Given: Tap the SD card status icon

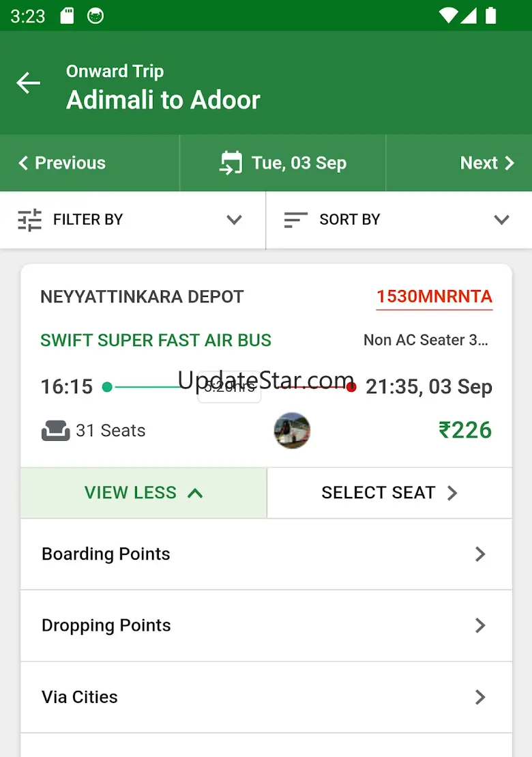Looking at the screenshot, I should [67, 16].
